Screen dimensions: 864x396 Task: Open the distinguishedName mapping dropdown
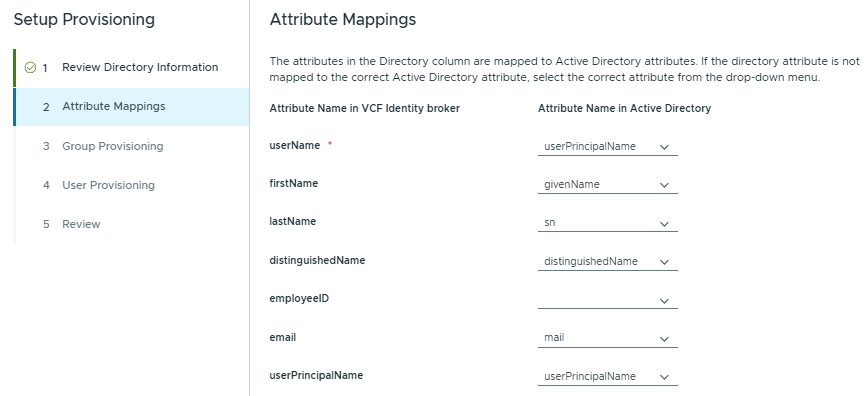click(607, 262)
